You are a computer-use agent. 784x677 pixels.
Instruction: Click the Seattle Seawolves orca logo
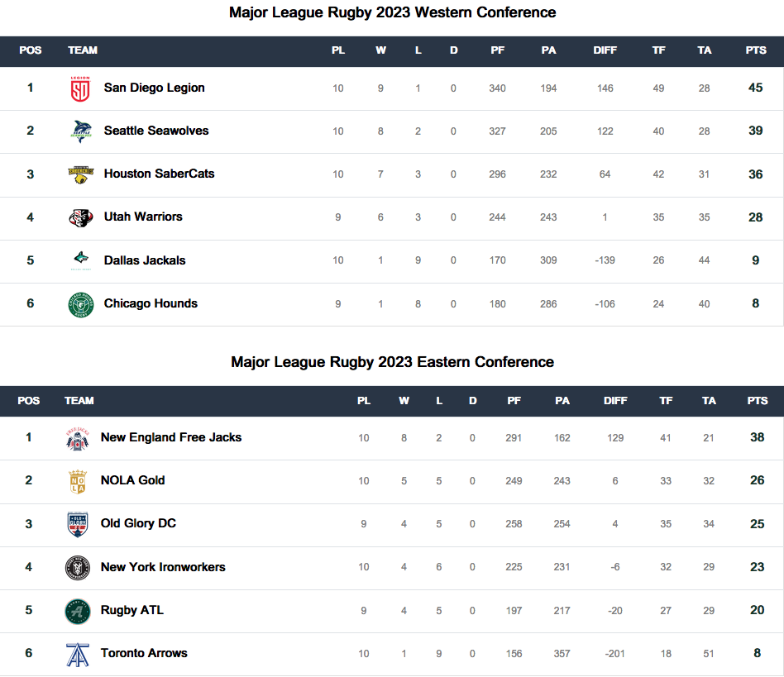click(x=81, y=131)
